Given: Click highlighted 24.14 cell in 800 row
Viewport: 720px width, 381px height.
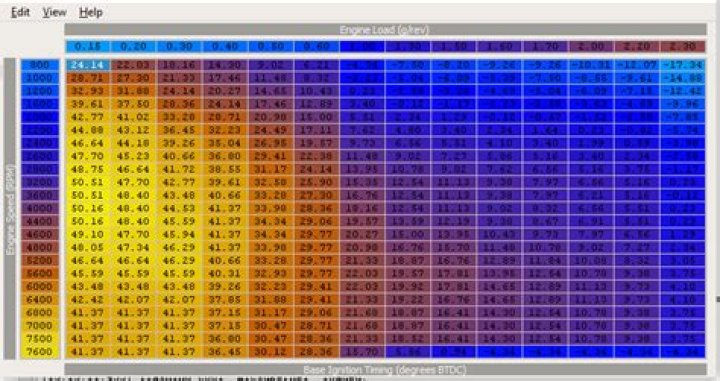Looking at the screenshot, I should tap(87, 65).
